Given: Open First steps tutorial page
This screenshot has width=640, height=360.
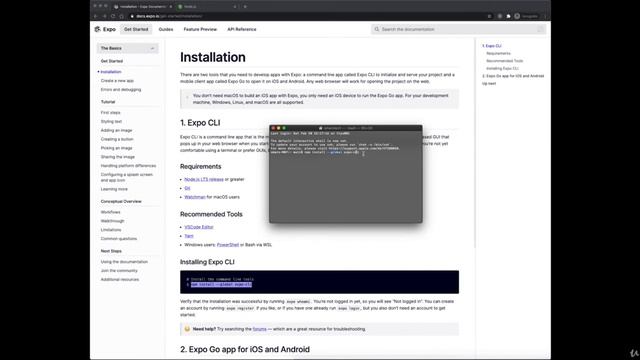Looking at the screenshot, I should click(x=111, y=113).
